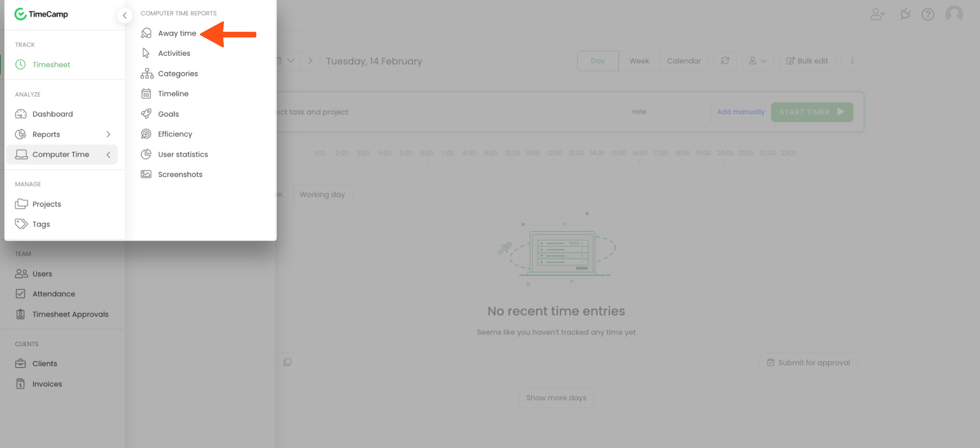This screenshot has height=448, width=980.
Task: Switch to Calendar view tab
Action: click(x=684, y=61)
